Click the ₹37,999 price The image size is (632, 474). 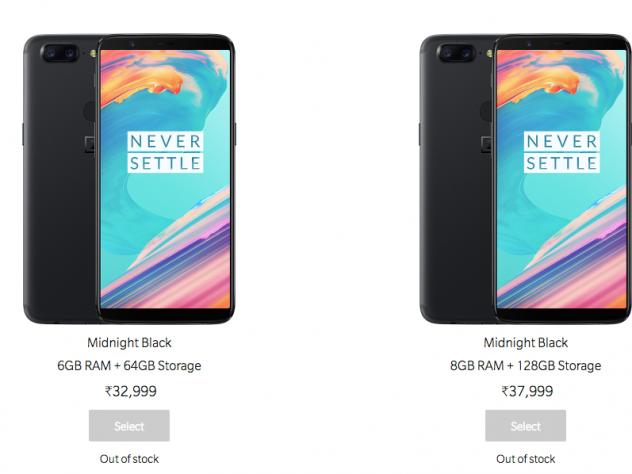[x=527, y=391]
